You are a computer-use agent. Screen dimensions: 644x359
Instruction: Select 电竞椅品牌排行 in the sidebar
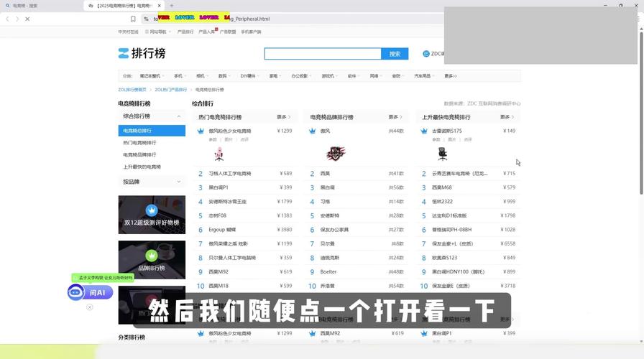tap(139, 154)
